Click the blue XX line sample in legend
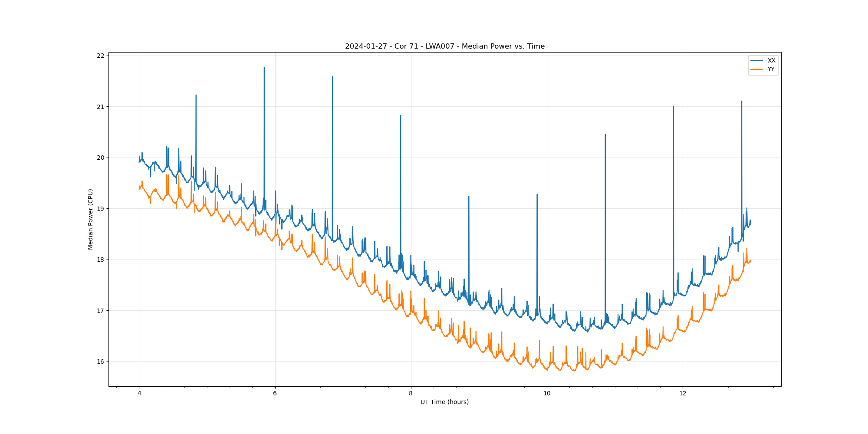The image size is (868, 434). pos(757,61)
